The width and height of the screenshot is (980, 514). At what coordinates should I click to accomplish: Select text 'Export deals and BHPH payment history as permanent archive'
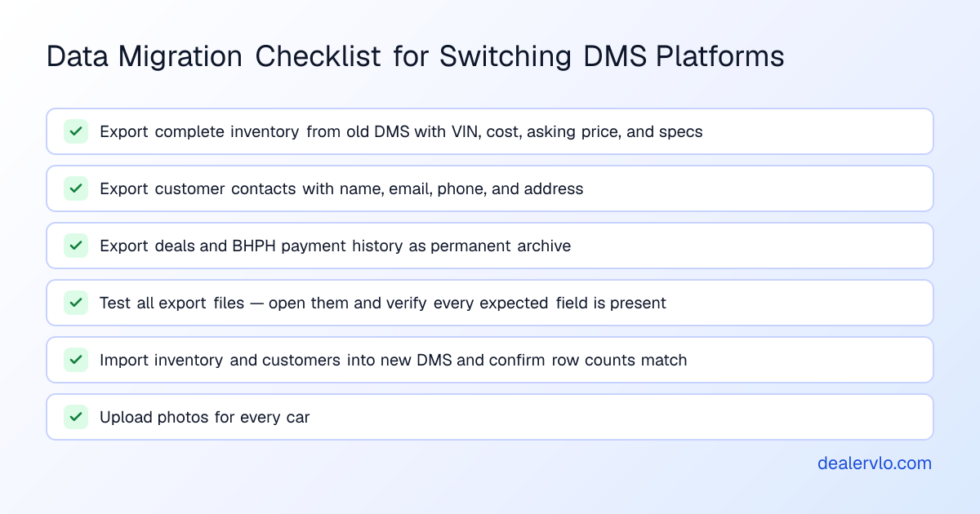[335, 246]
